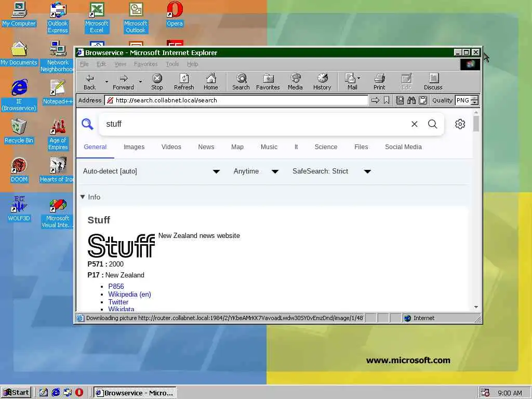Screen dimensions: 532x399
Task: Open the Media toolbar button
Action: [x=295, y=82]
